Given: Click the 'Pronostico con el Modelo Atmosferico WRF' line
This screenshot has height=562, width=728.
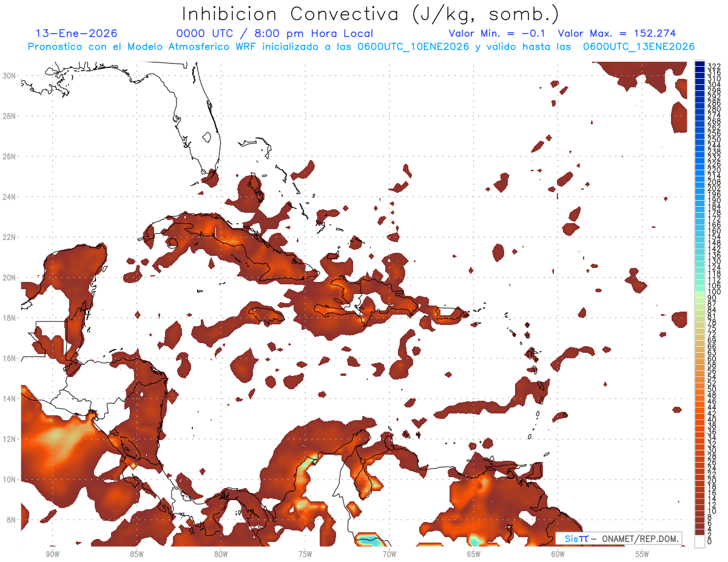Looking at the screenshot, I should (361, 47).
